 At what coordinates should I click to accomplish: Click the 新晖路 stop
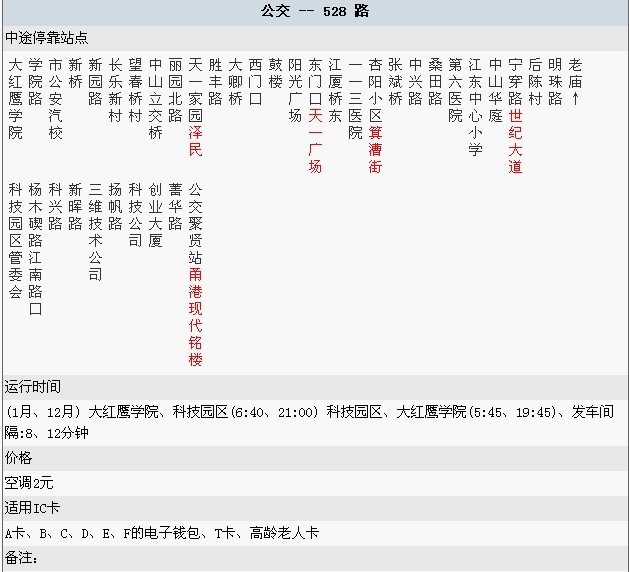tap(75, 207)
